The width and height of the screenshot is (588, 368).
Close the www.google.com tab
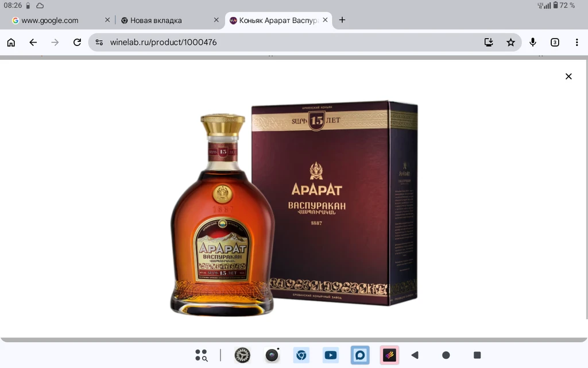tap(107, 20)
